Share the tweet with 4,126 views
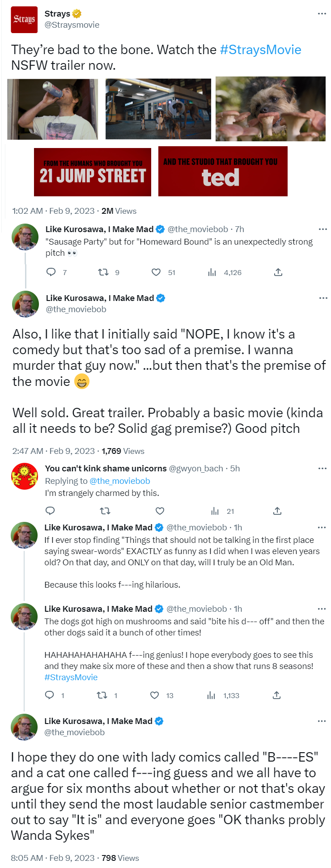 278,272
